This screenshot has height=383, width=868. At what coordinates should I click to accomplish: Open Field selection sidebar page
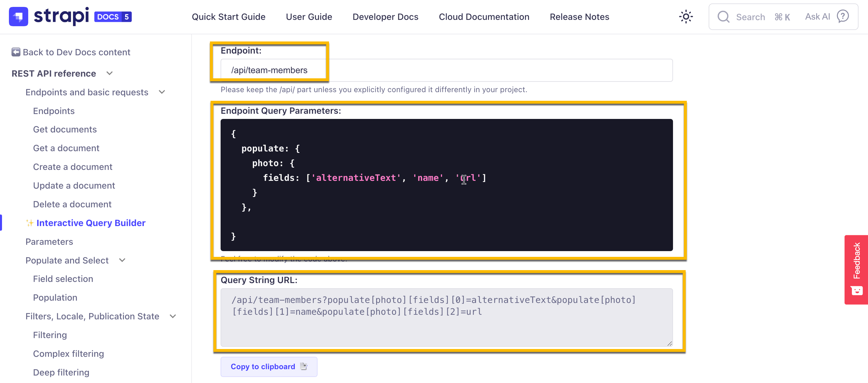tap(63, 279)
